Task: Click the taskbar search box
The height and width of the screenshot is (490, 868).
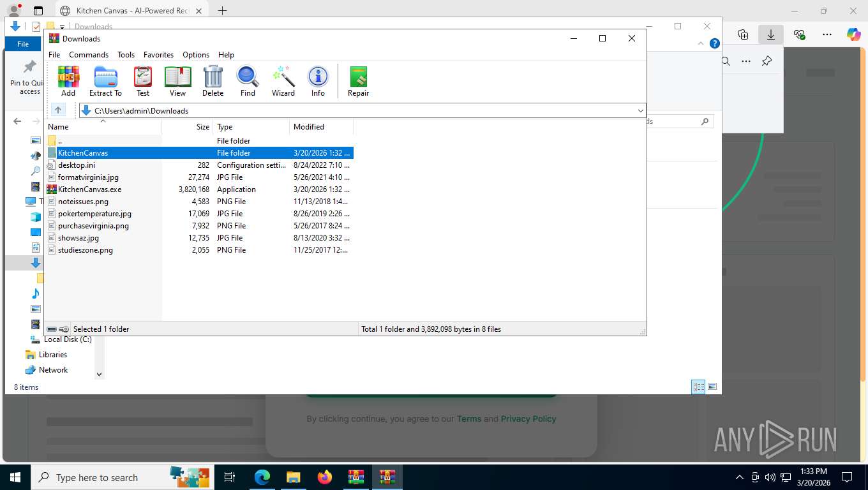Action: point(123,477)
